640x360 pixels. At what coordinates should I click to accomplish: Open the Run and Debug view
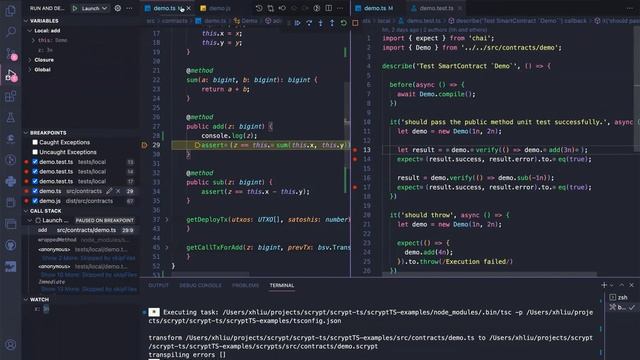click(x=10, y=75)
